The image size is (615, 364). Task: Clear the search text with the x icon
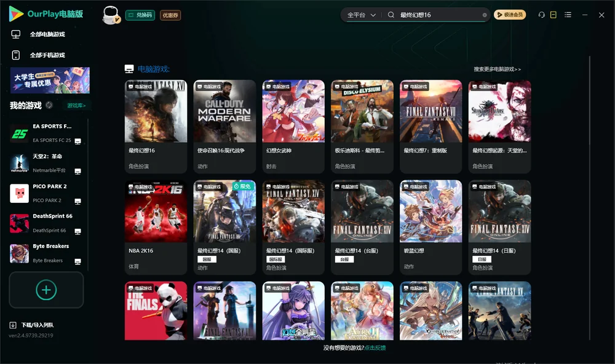485,15
